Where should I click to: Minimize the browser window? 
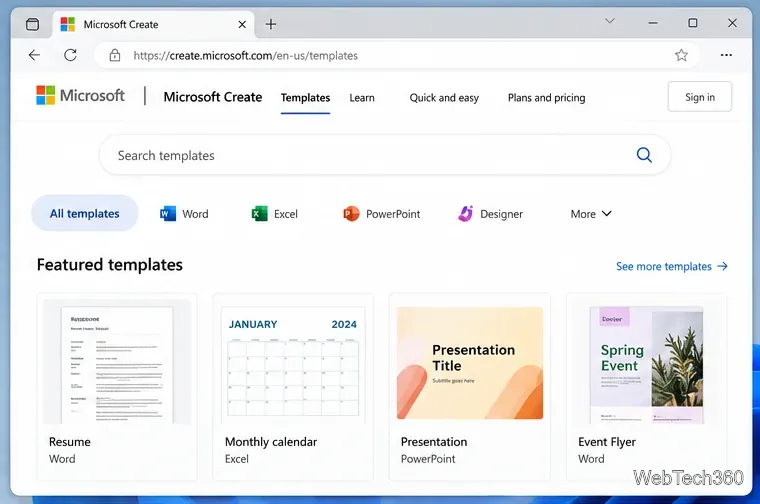coord(653,23)
